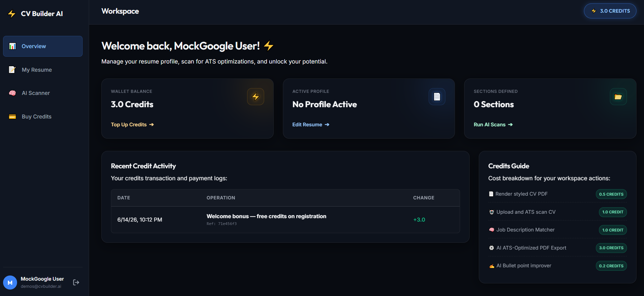Click the My Resume notepad icon

coord(12,70)
